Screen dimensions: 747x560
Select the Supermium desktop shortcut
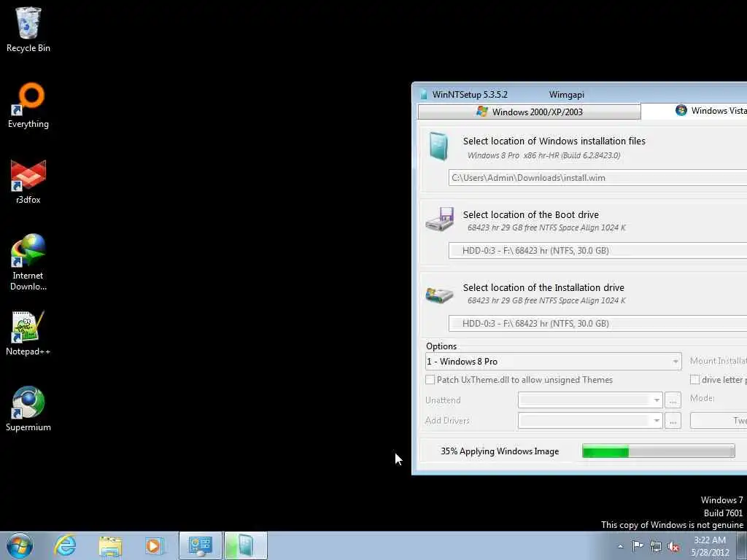(x=28, y=408)
